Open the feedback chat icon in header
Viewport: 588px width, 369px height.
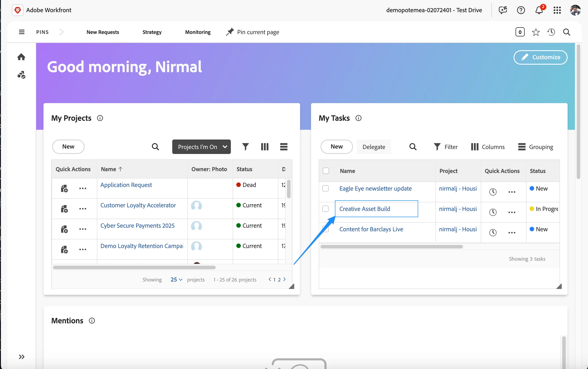502,10
